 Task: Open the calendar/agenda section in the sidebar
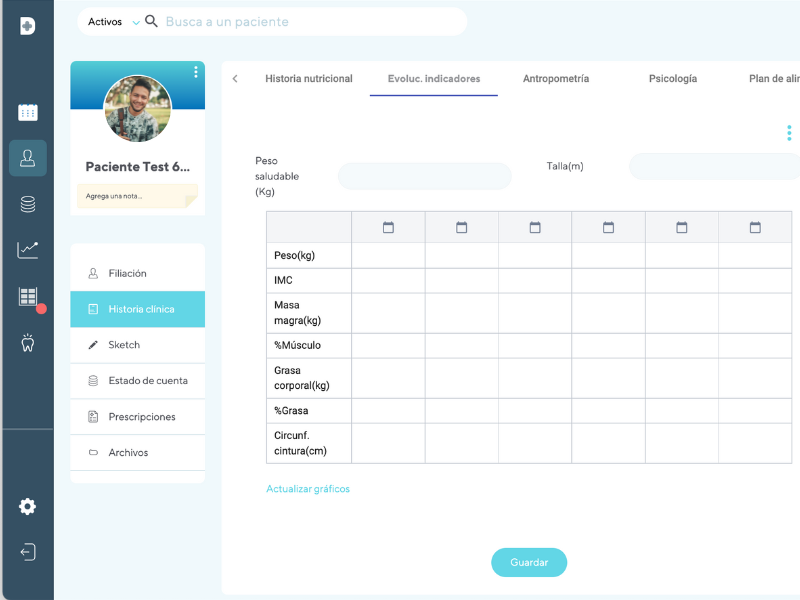pos(27,113)
